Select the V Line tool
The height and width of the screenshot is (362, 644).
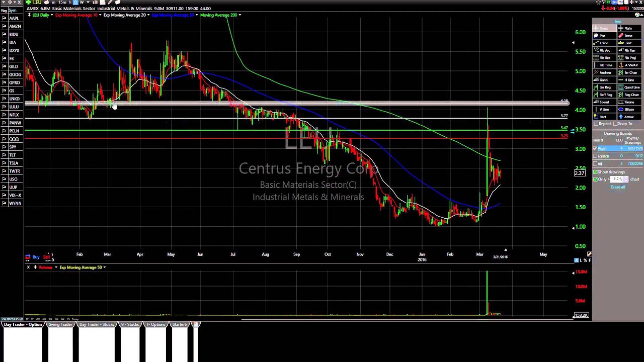pyautogui.click(x=605, y=109)
